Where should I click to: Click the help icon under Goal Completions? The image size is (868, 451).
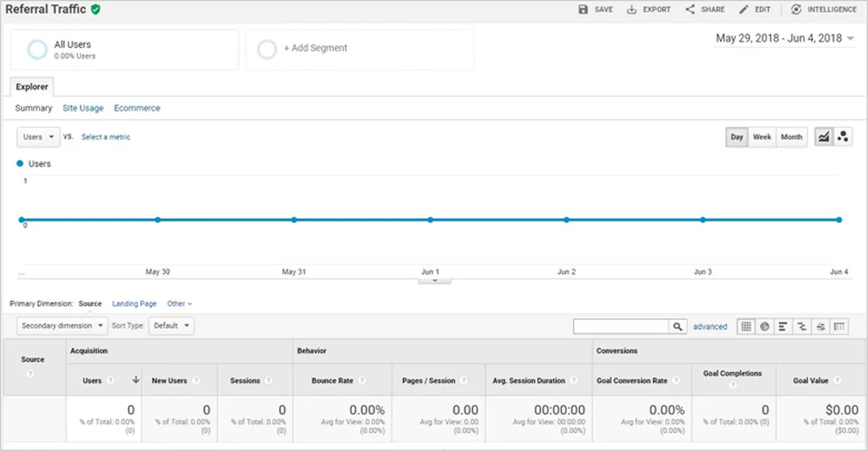pos(733,385)
